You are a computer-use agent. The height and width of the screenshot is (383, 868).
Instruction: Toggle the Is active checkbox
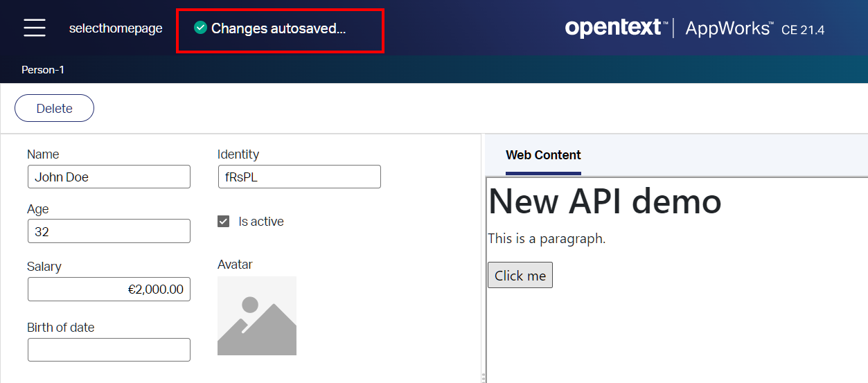[x=223, y=222]
